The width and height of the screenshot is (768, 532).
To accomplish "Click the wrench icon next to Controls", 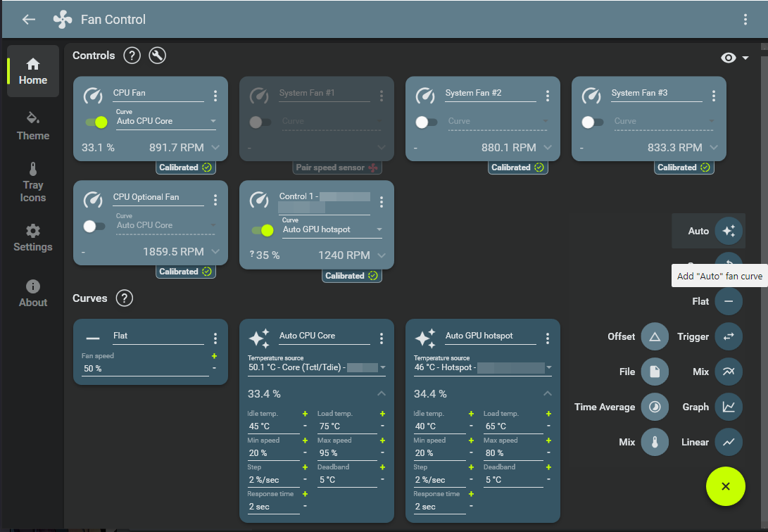I will click(x=157, y=56).
